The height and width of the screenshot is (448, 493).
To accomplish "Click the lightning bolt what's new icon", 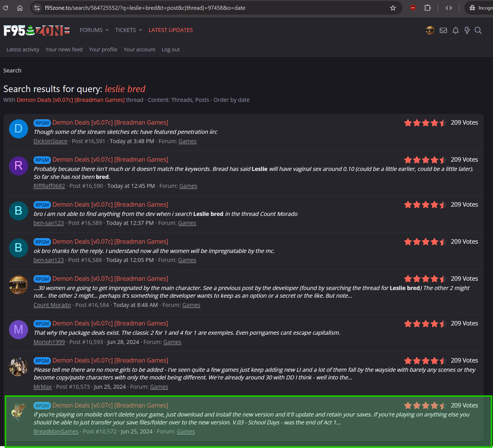I will (x=467, y=30).
